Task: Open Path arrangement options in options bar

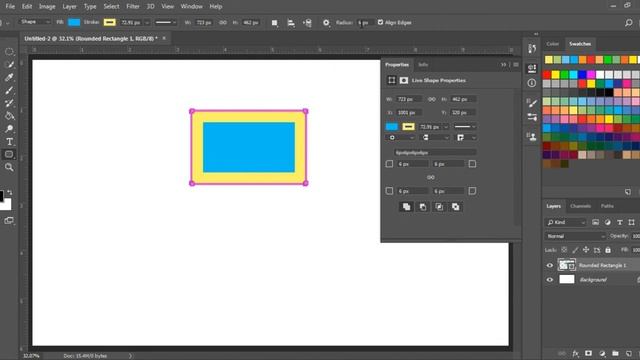Action: point(307,23)
